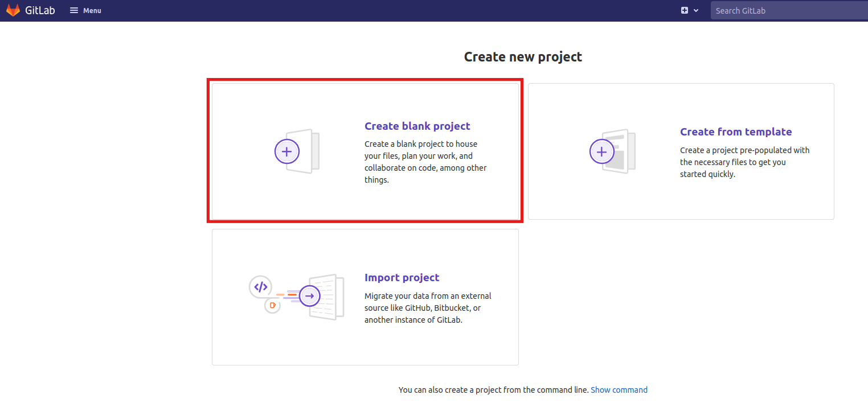Click the plus-circle inside template illustration
The height and width of the screenshot is (407, 868).
(601, 151)
